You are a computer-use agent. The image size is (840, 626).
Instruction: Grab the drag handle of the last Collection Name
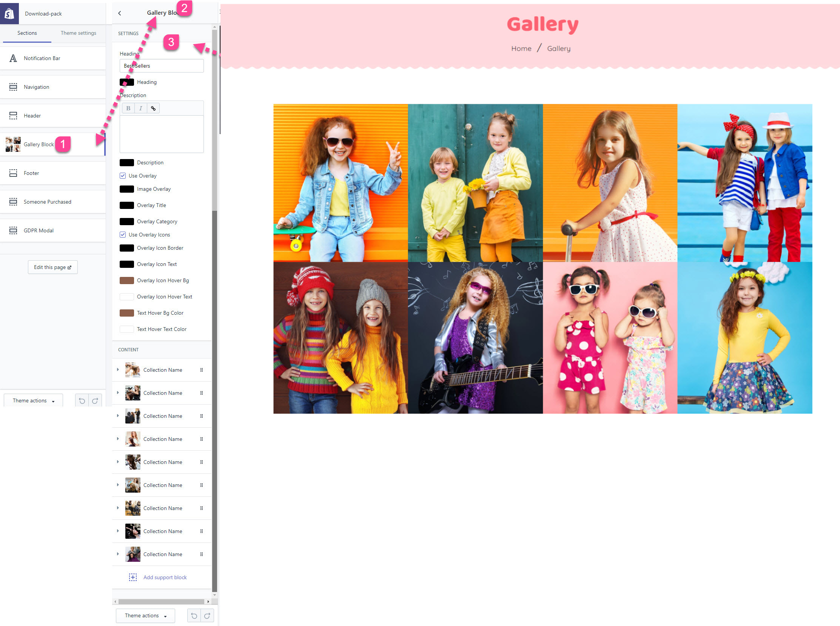coord(202,554)
